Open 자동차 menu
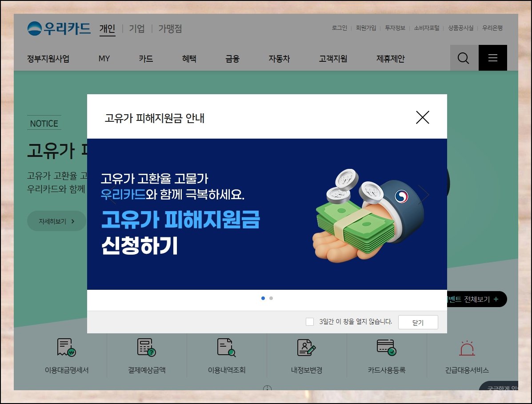 [x=279, y=59]
